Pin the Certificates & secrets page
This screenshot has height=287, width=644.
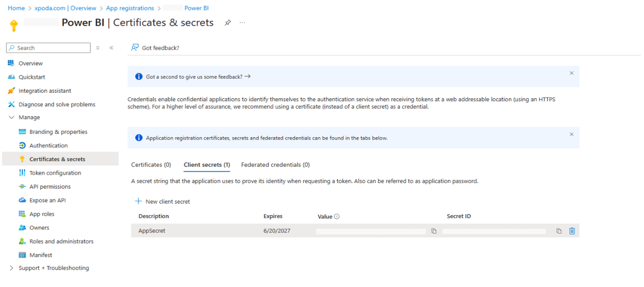click(x=228, y=23)
